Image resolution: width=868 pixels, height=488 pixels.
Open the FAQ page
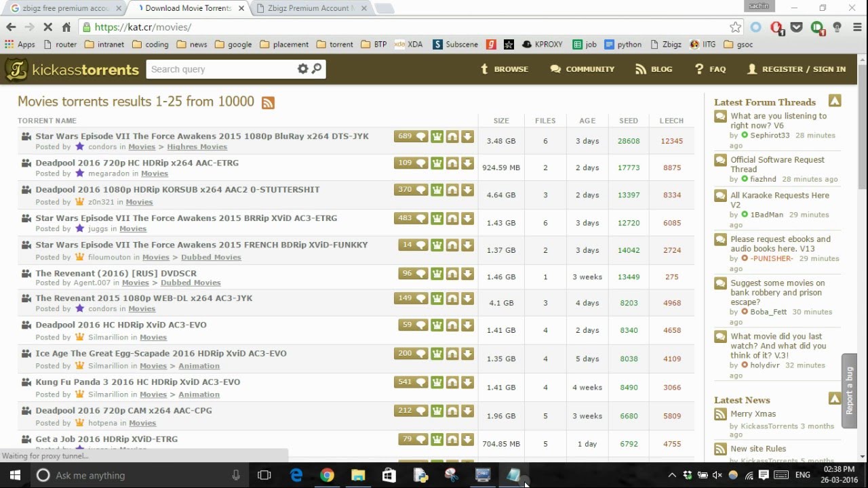coord(710,69)
